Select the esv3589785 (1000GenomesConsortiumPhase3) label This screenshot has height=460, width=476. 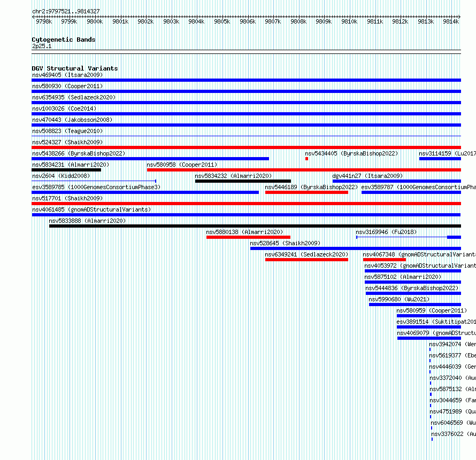pyautogui.click(x=96, y=187)
